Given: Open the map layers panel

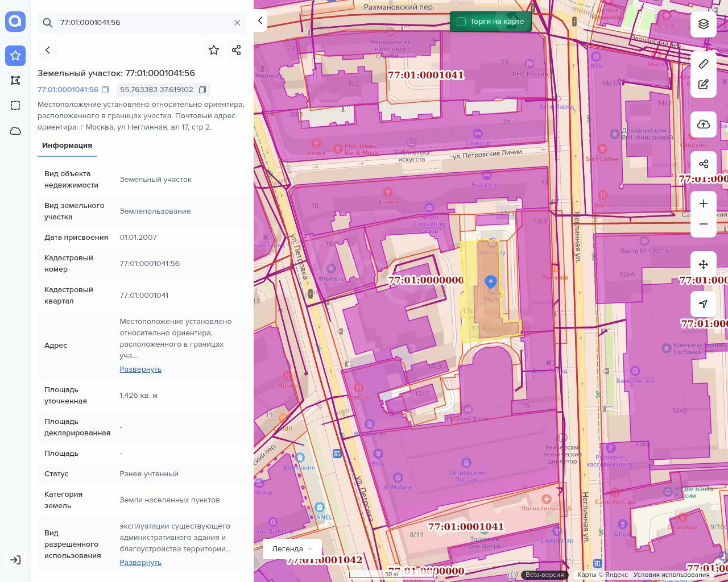Looking at the screenshot, I should point(704,24).
